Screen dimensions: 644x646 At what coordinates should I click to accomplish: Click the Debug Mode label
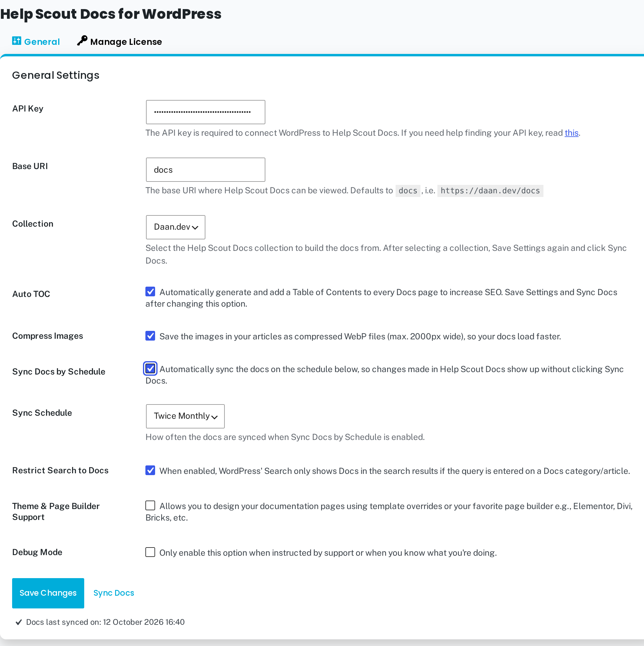point(37,552)
